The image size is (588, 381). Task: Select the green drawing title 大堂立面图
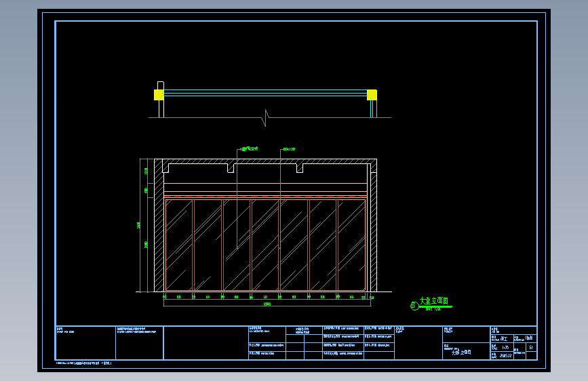click(x=434, y=301)
